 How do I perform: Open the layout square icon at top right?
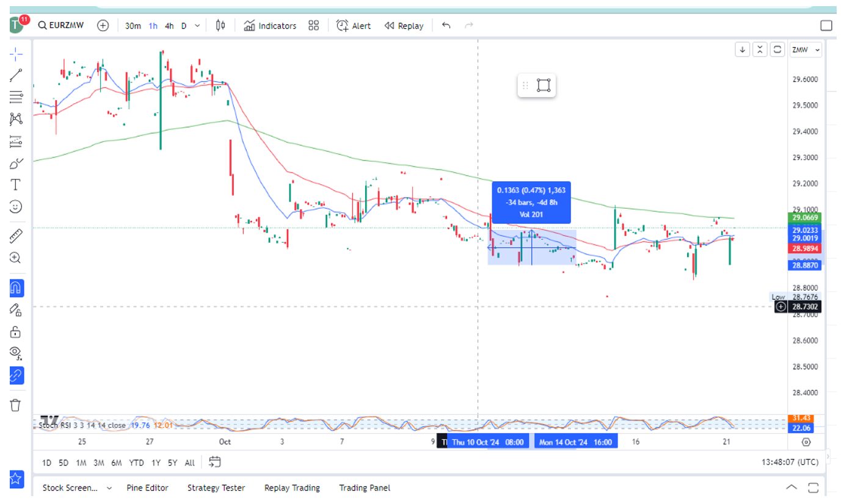pyautogui.click(x=826, y=26)
